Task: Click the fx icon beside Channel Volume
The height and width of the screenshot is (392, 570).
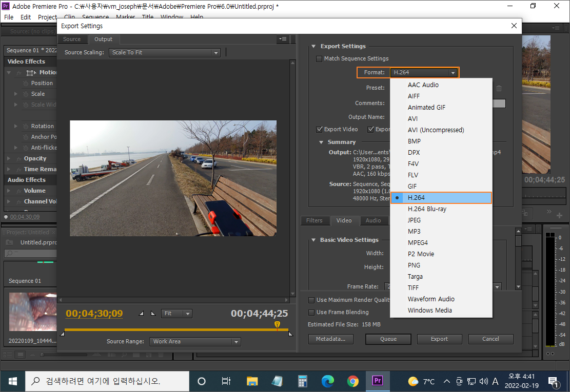Action: pyautogui.click(x=19, y=201)
